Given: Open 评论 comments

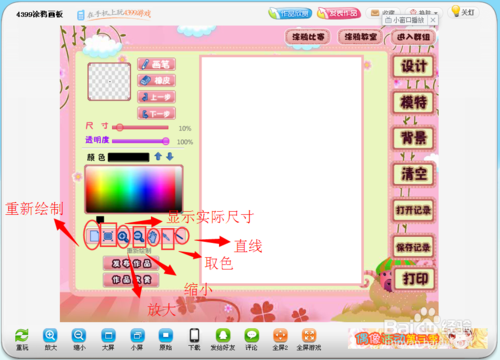Looking at the screenshot, I should pos(252,335).
